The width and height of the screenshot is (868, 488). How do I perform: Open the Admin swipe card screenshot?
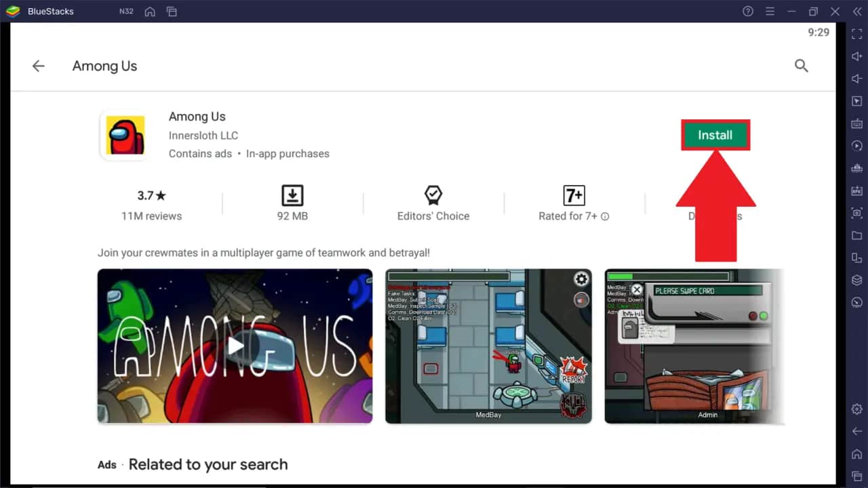tap(693, 346)
